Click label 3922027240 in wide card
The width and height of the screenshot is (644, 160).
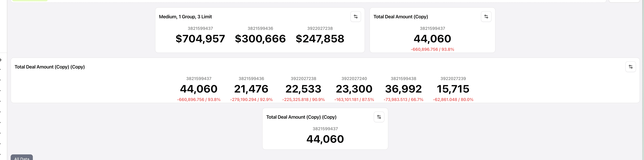pos(354,79)
